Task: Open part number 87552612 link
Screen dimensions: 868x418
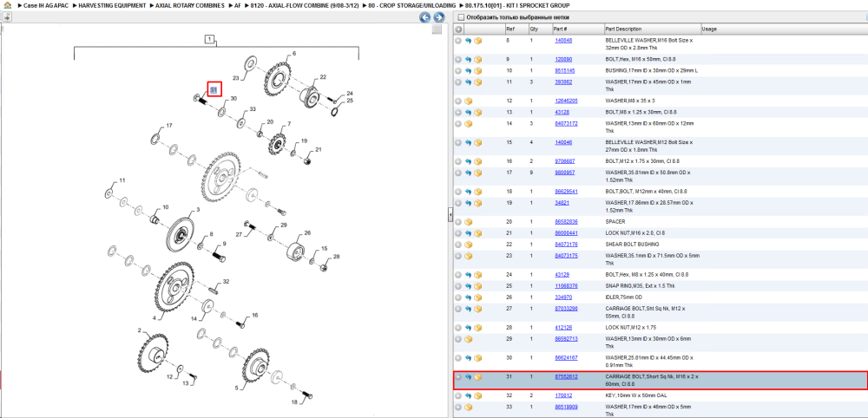Action: 566,376
